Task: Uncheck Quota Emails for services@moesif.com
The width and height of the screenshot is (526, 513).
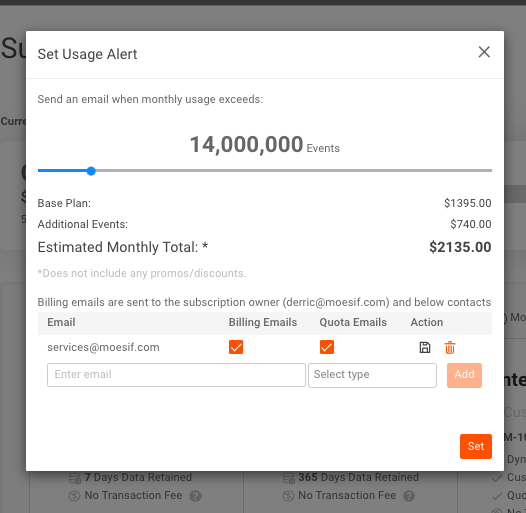Action: 327,347
